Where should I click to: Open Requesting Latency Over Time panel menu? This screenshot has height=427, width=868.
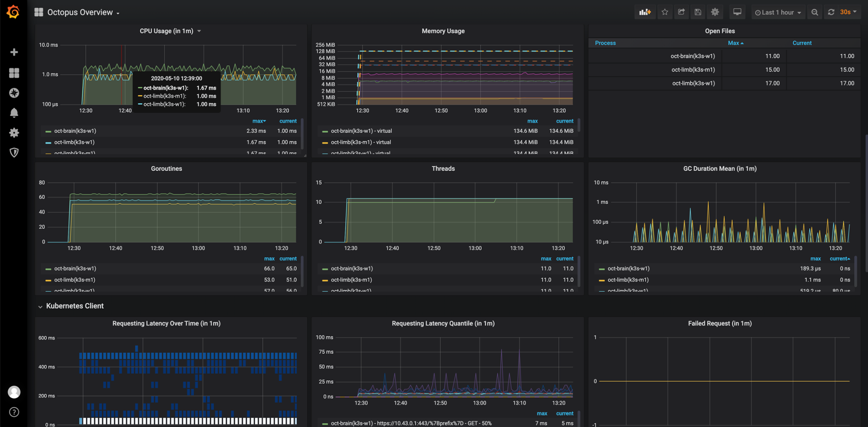pyautogui.click(x=166, y=323)
